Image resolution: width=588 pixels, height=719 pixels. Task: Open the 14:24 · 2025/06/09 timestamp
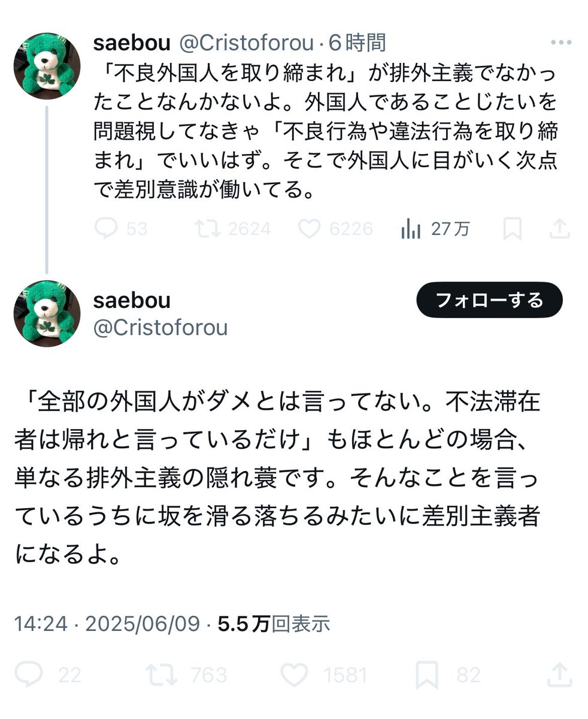107,624
